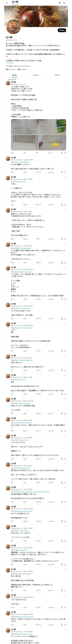Bookmark the Aug 26, 2024 post

pyautogui.click(x=62, y=172)
